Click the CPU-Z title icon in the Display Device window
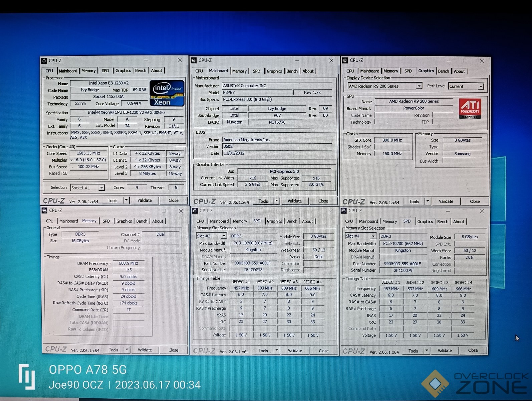The image size is (532, 401). [345, 60]
